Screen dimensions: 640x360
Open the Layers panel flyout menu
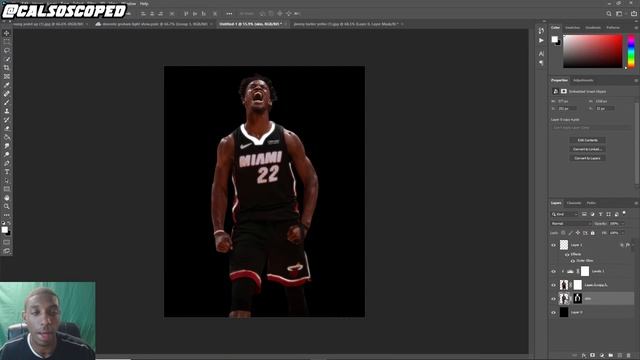pyautogui.click(x=636, y=203)
